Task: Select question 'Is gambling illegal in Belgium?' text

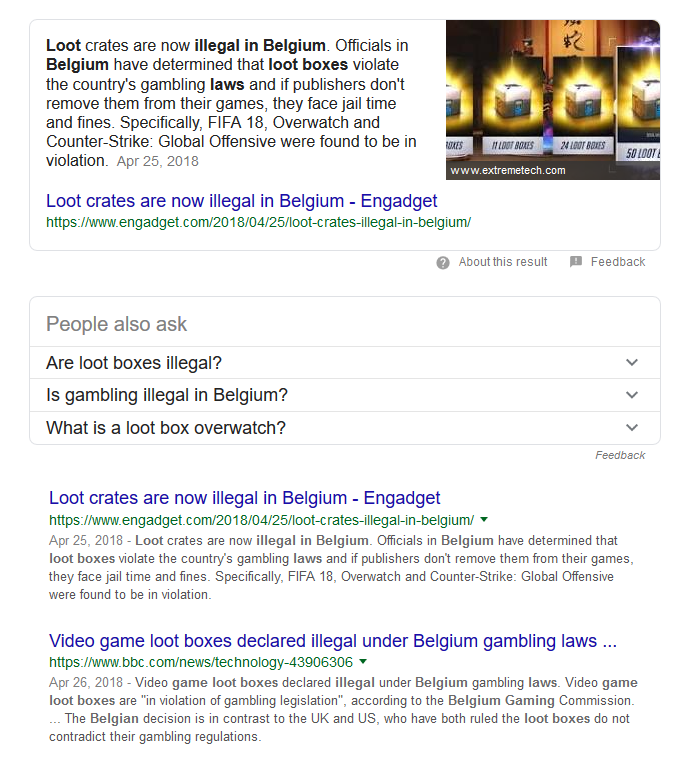Action: pos(167,395)
